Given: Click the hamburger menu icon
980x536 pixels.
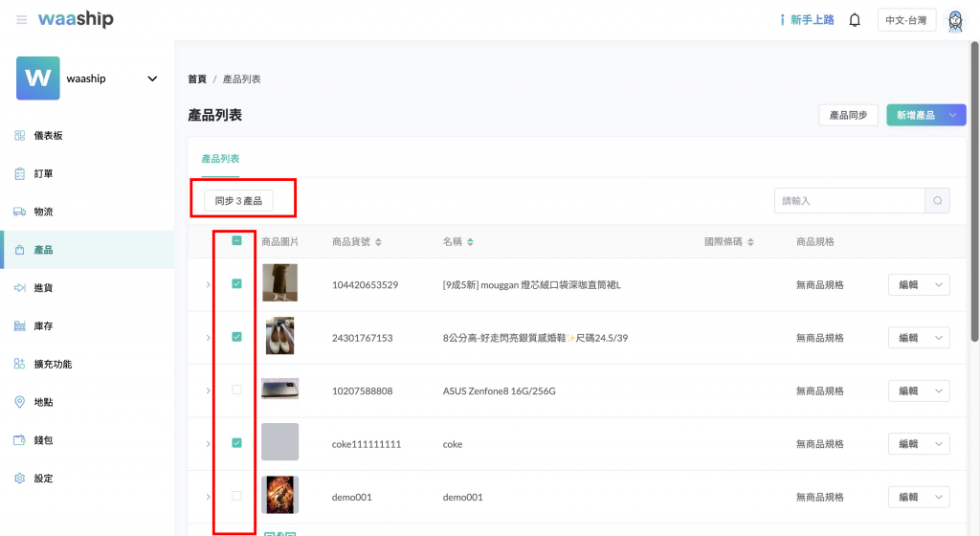Looking at the screenshot, I should tap(22, 20).
